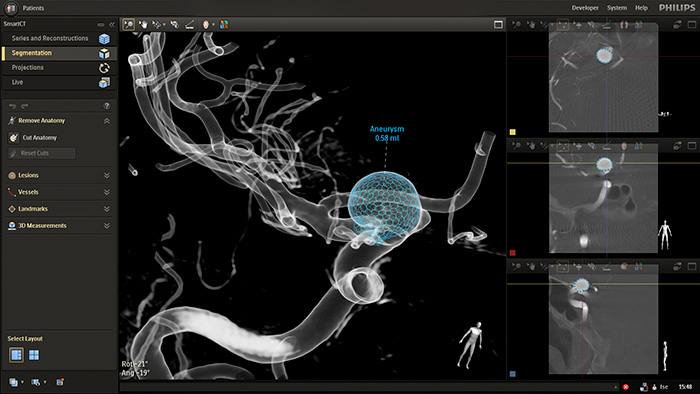Select the pan hand tool
Viewport: 700px width, 394px height.
pos(143,25)
